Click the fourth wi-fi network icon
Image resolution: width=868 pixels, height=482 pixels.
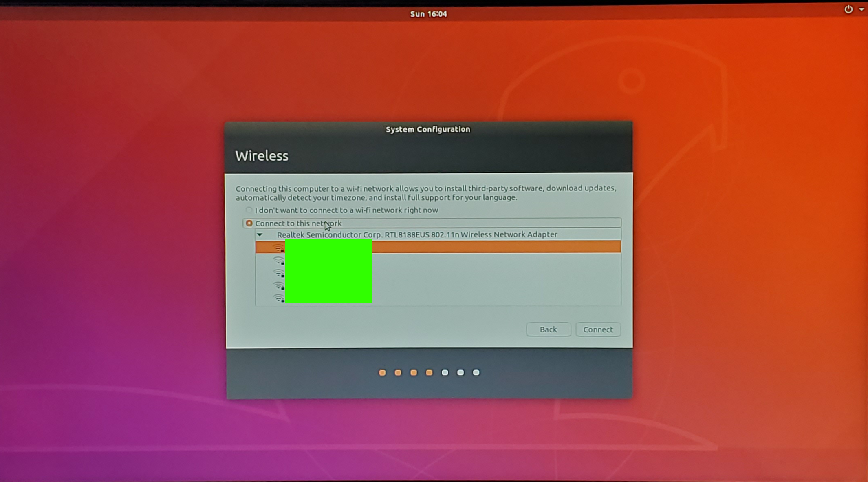[x=279, y=286]
